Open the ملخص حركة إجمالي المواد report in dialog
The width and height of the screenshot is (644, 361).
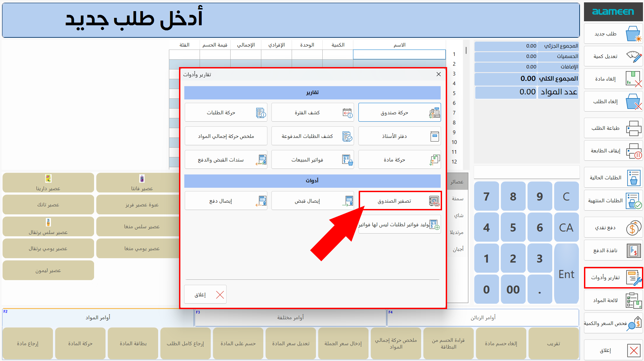[226, 136]
